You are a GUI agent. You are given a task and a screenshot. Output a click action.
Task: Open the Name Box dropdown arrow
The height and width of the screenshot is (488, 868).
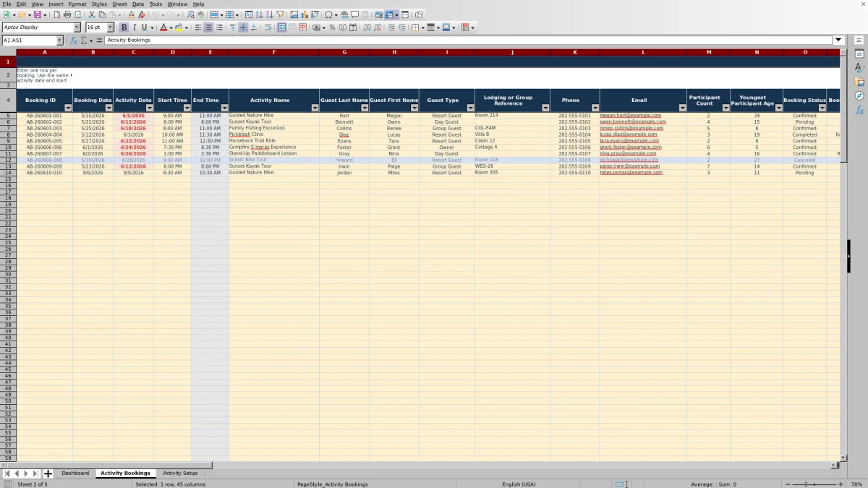point(59,40)
